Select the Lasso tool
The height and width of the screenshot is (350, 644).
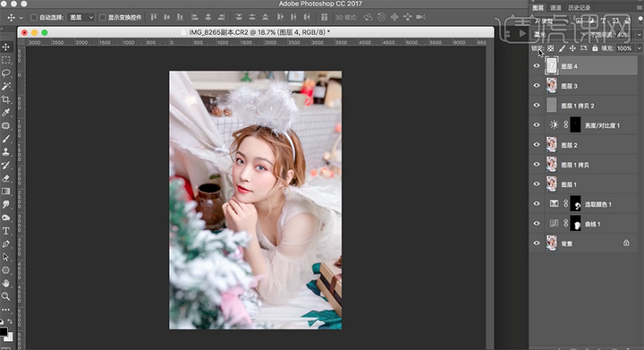(5, 73)
